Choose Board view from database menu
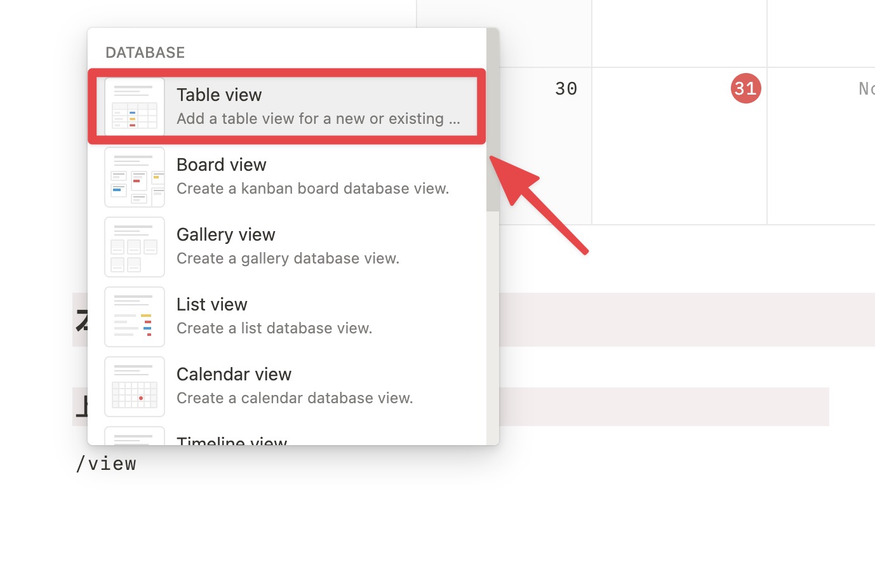The image size is (875, 588). [287, 177]
